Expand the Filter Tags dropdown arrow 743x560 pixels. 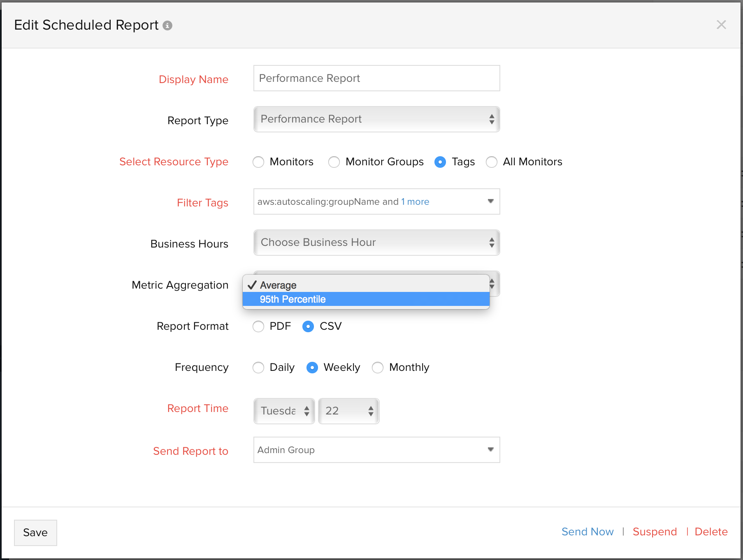[490, 201]
